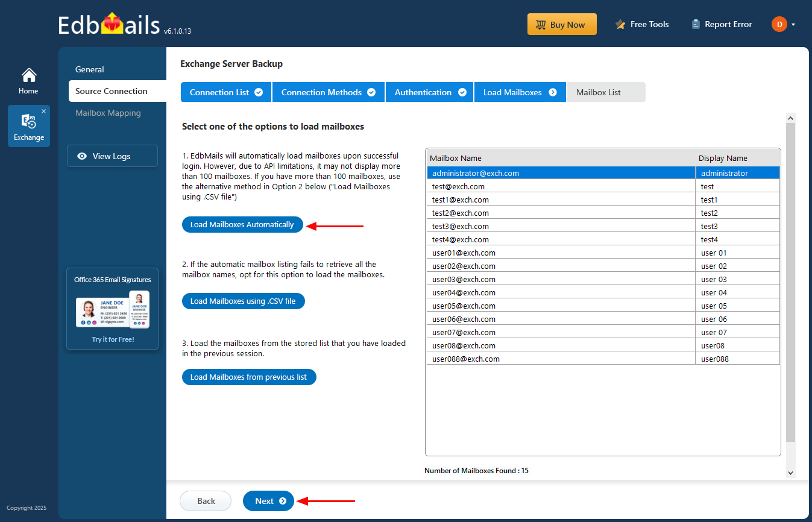Select user088@exch.com mailbox row

pos(603,359)
